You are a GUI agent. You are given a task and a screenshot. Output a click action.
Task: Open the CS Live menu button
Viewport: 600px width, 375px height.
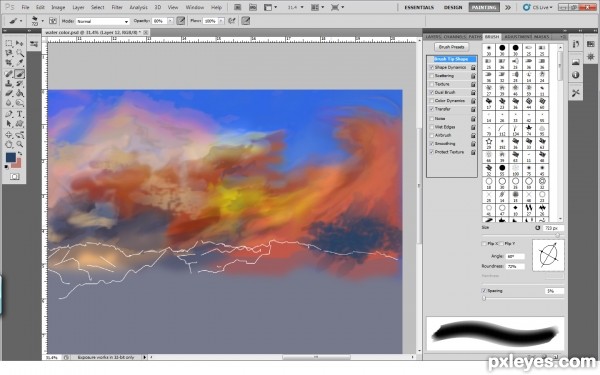538,7
